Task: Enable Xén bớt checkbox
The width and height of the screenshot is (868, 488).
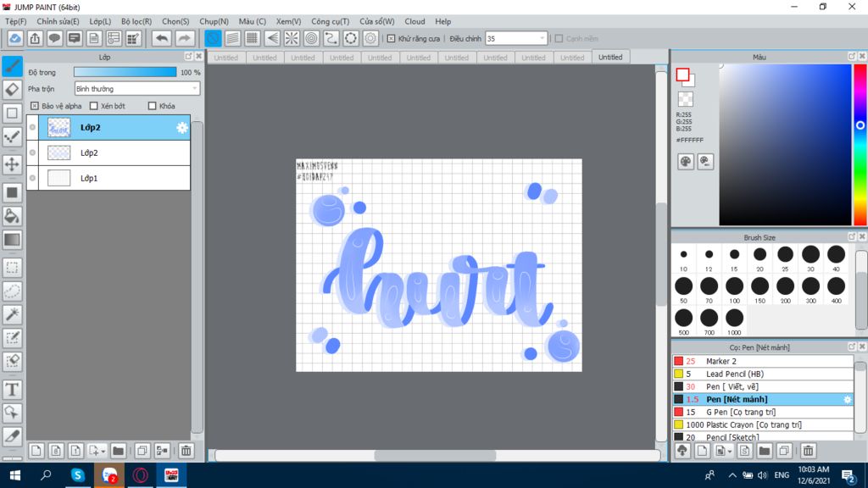Action: coord(93,106)
